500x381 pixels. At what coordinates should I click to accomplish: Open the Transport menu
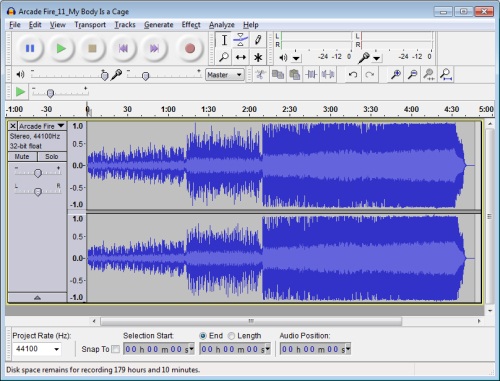pyautogui.click(x=90, y=25)
